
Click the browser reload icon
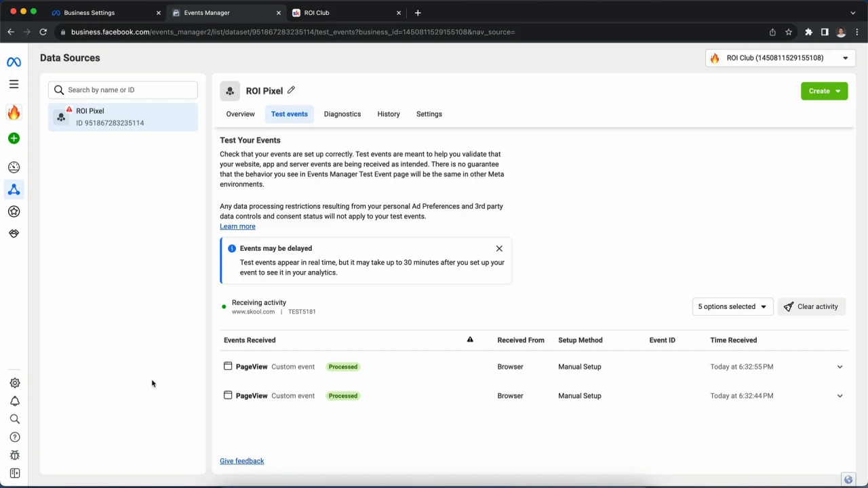click(x=43, y=32)
